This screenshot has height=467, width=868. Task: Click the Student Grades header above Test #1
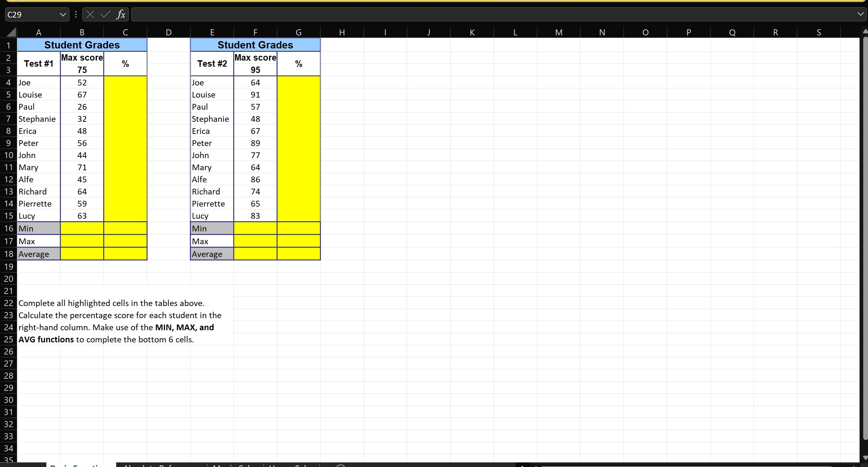(82, 45)
